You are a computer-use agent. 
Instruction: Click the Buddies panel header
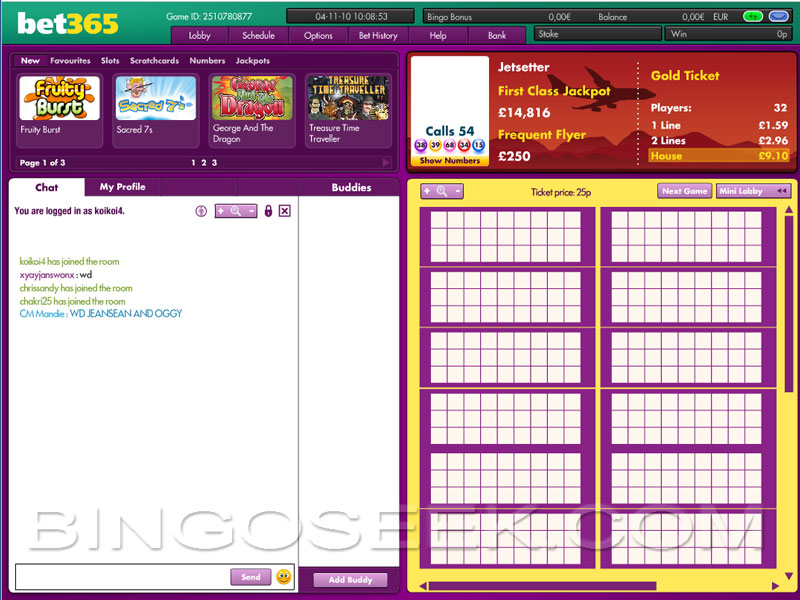point(351,187)
